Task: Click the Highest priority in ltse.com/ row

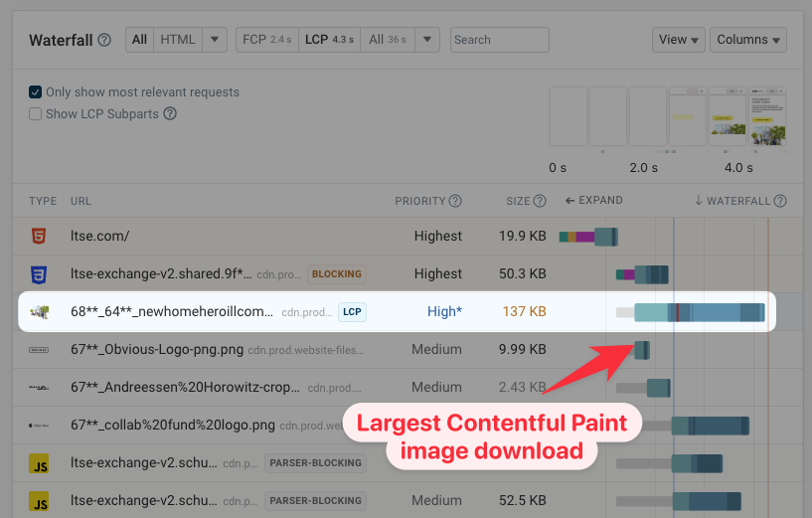Action: [x=438, y=237]
